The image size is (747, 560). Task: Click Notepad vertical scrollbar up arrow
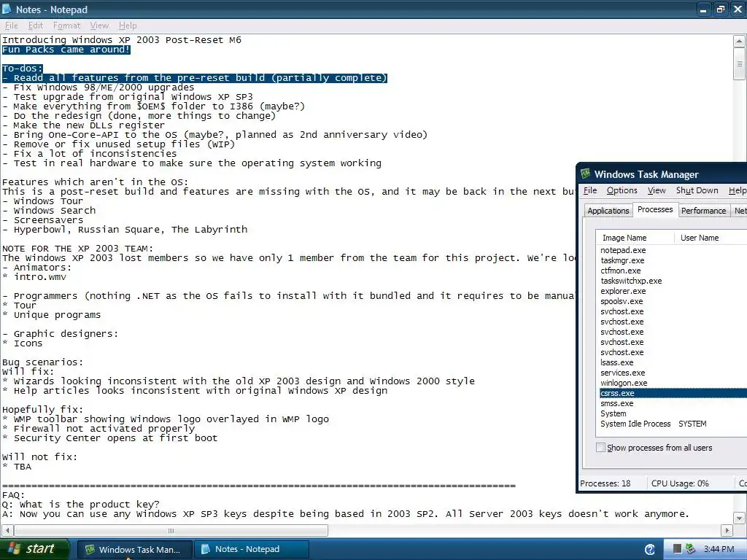point(739,41)
